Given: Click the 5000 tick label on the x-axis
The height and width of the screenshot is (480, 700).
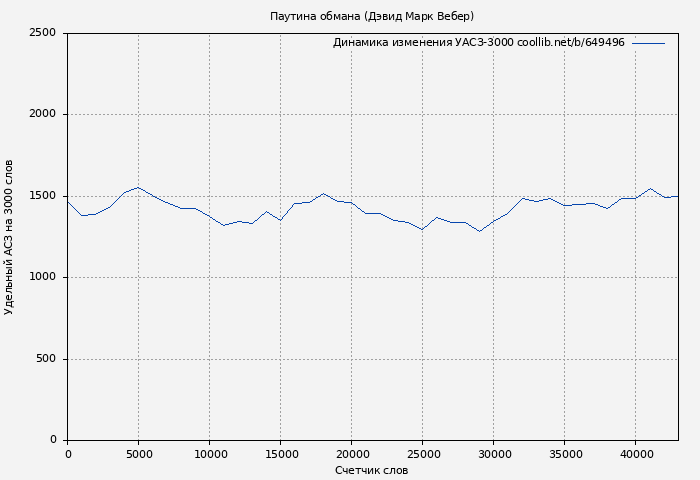Looking at the screenshot, I should [x=139, y=454].
